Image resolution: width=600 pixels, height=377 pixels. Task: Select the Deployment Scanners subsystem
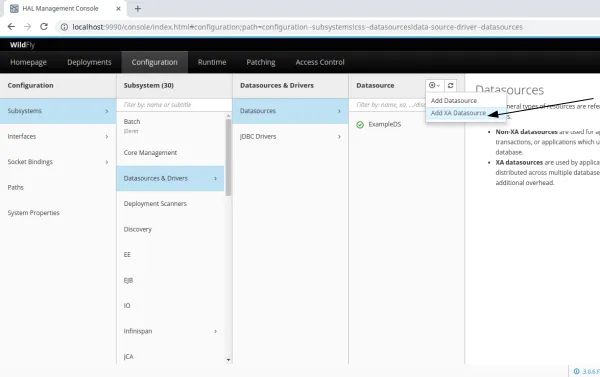[x=170, y=204]
